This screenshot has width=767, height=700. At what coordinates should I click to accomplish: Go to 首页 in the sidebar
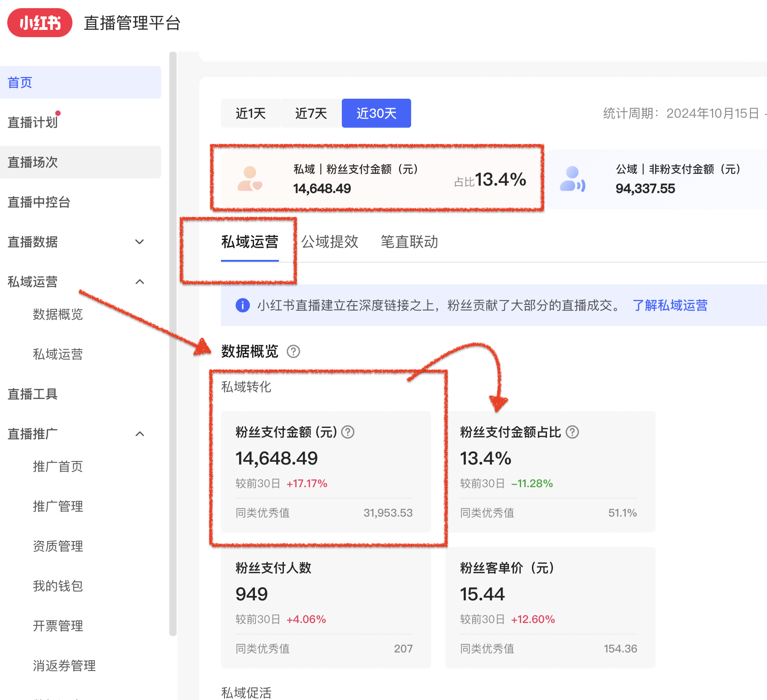(81, 82)
